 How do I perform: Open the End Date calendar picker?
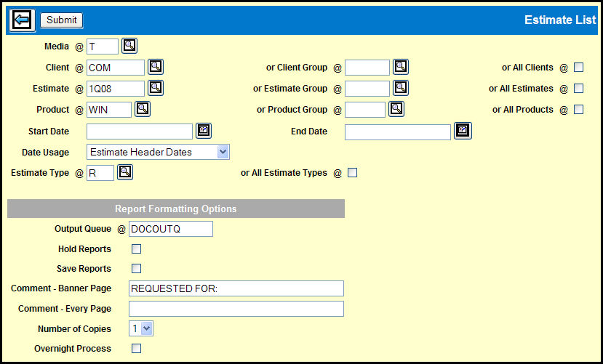click(x=463, y=132)
